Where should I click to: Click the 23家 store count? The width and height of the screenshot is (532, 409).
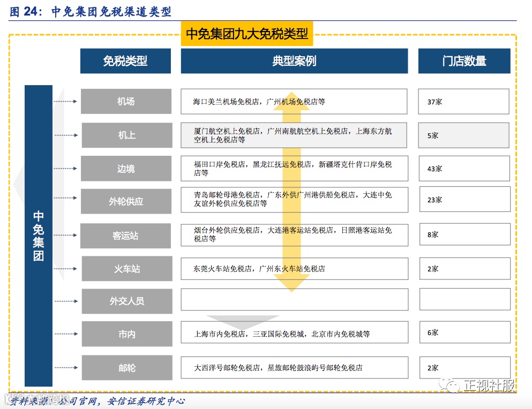(x=434, y=200)
